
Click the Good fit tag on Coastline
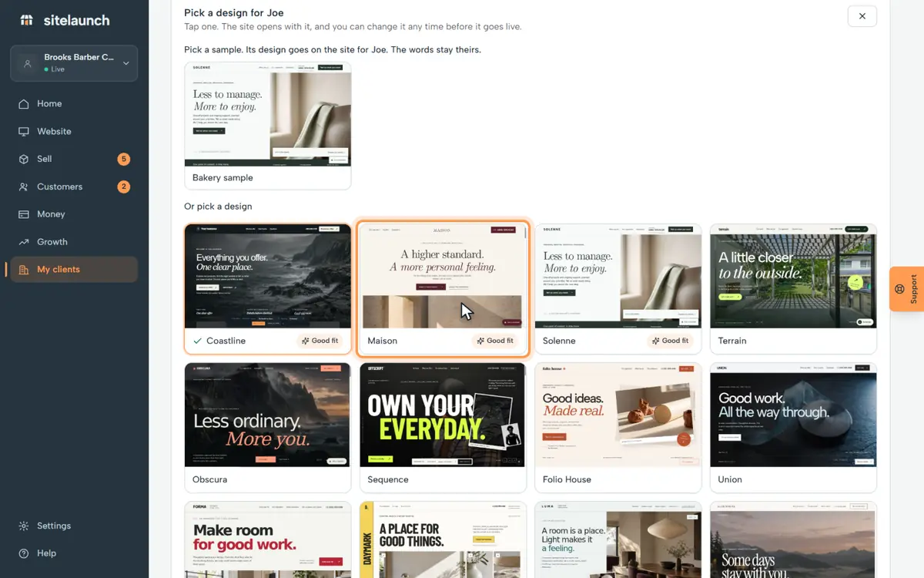(320, 341)
